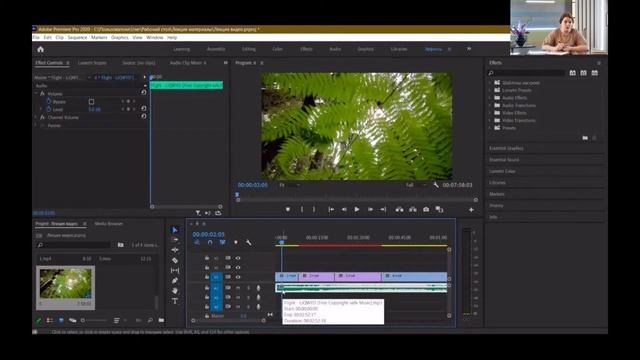Viewport: 640px width, 360px height.
Task: Click Go to In point button
Action: coord(331,209)
